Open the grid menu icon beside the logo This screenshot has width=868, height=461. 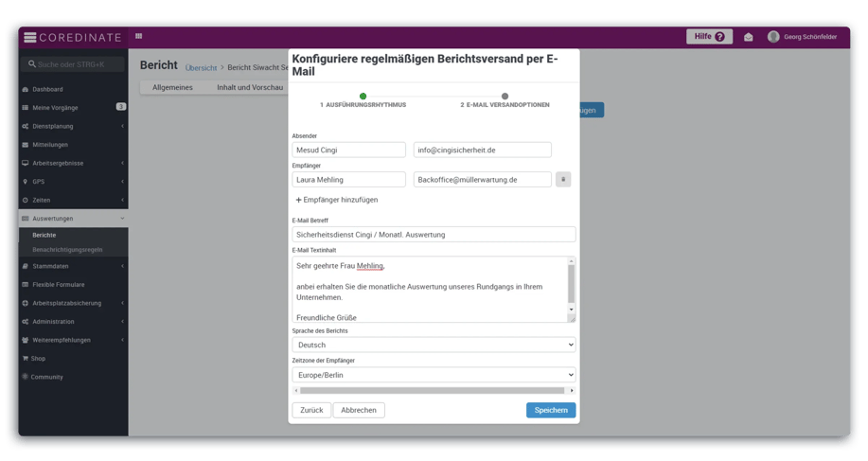[138, 37]
